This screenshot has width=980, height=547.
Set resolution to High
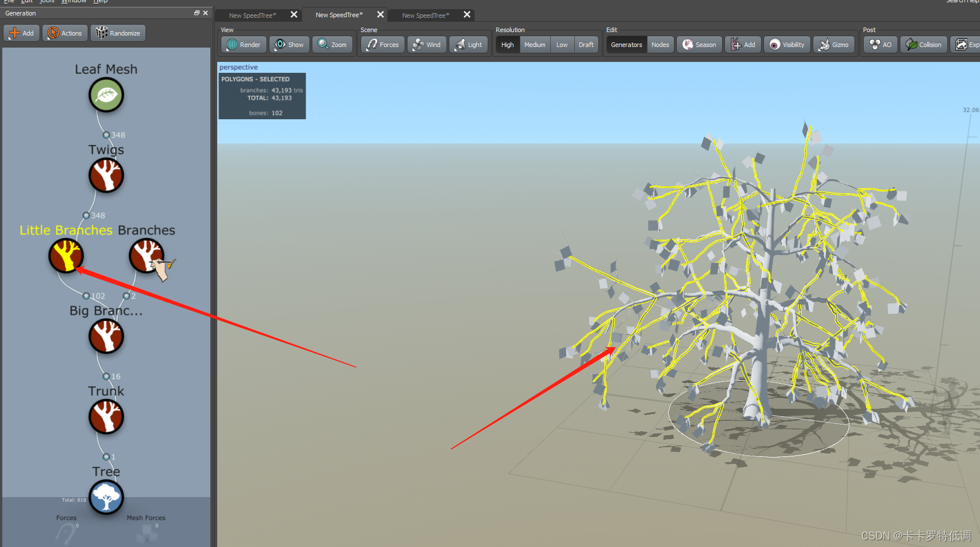pyautogui.click(x=508, y=45)
